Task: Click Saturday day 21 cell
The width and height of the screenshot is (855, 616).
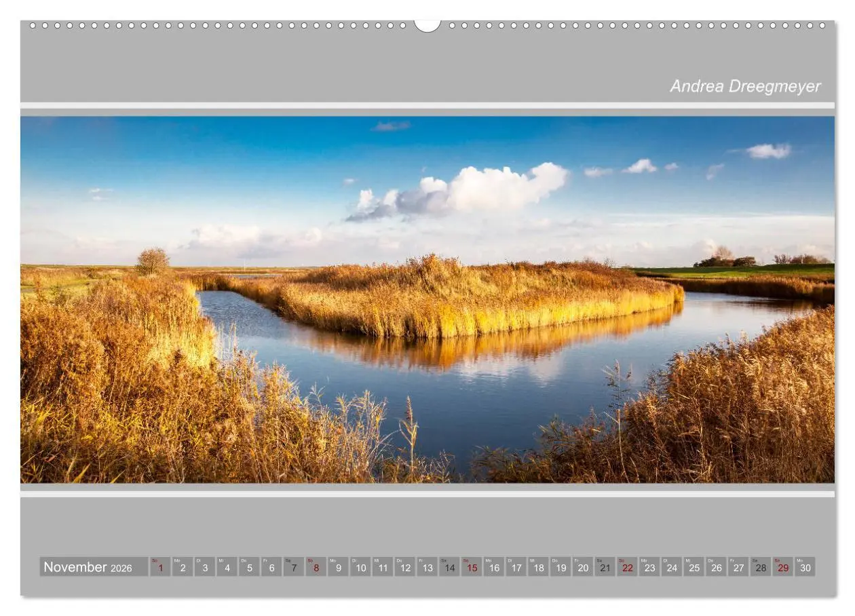Action: [605, 566]
